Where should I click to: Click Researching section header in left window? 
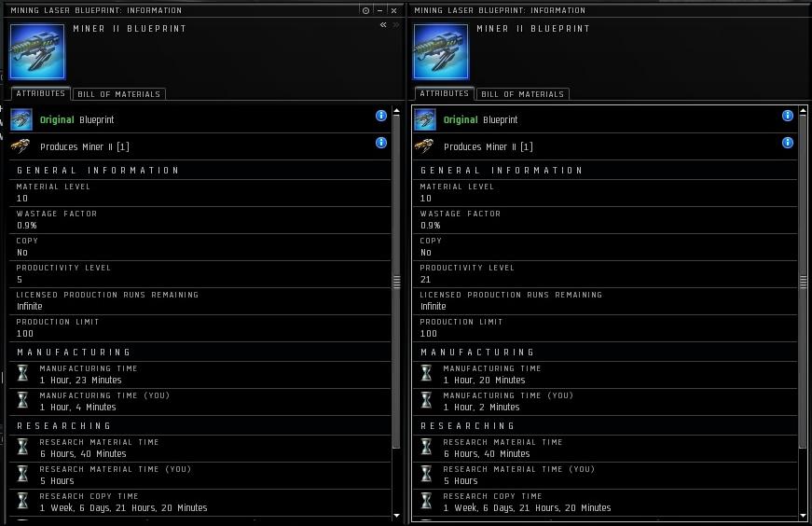[x=63, y=426]
